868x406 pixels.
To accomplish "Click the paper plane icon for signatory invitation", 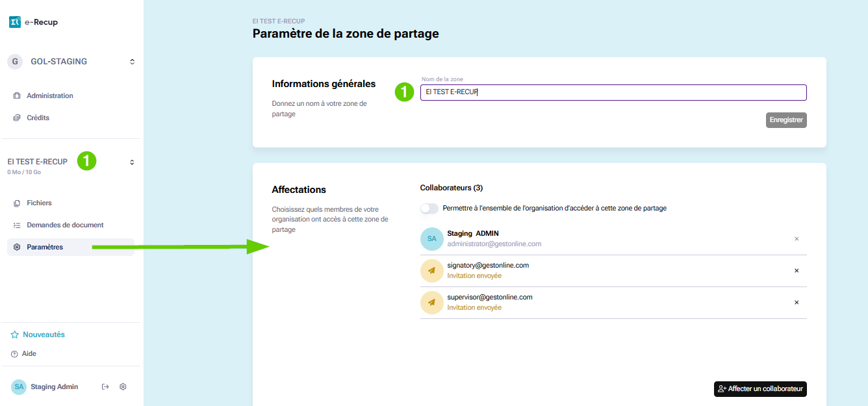I will [x=431, y=271].
